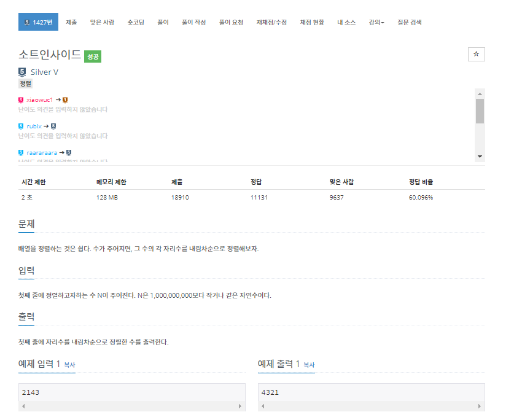514x420 pixels.
Task: View the 채점 현황 tab
Action: [x=312, y=22]
